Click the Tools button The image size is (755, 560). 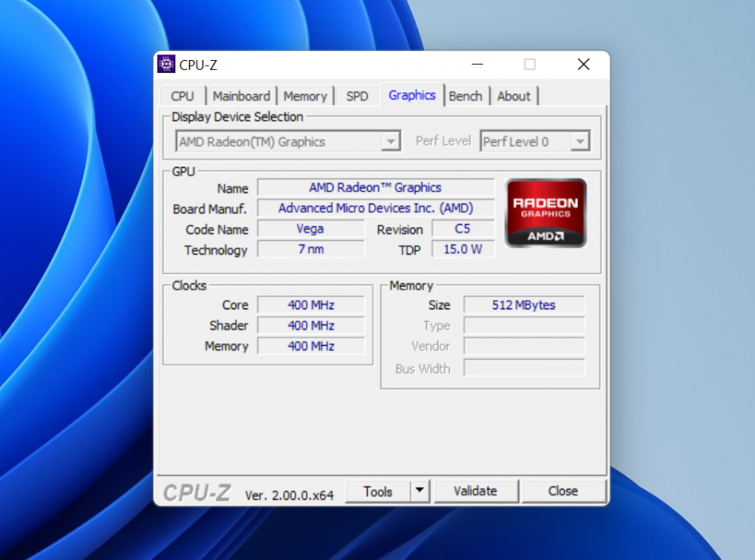[x=377, y=491]
